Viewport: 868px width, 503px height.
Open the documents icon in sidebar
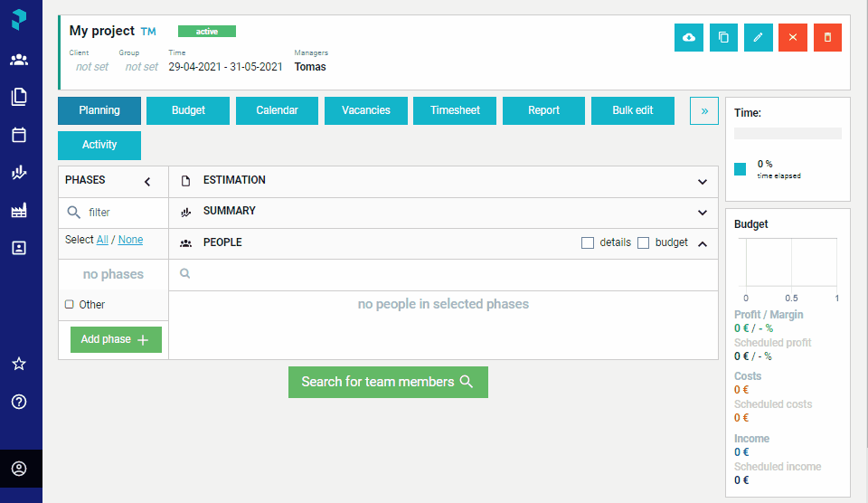click(x=19, y=97)
